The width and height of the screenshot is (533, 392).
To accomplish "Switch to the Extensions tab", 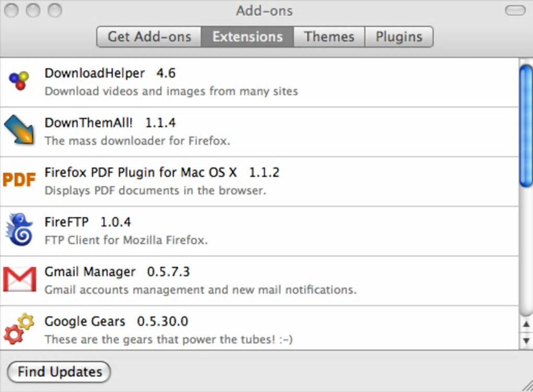I will [248, 37].
